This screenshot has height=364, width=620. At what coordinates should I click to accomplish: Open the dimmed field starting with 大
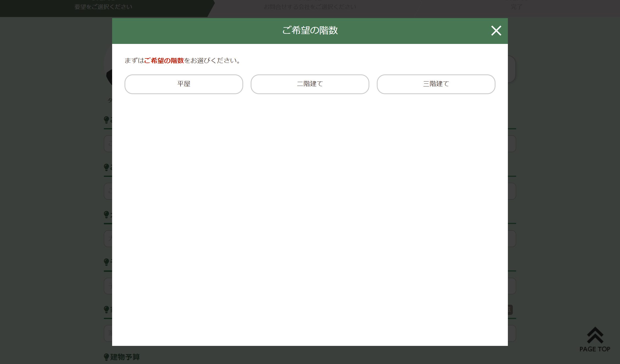[x=108, y=238]
